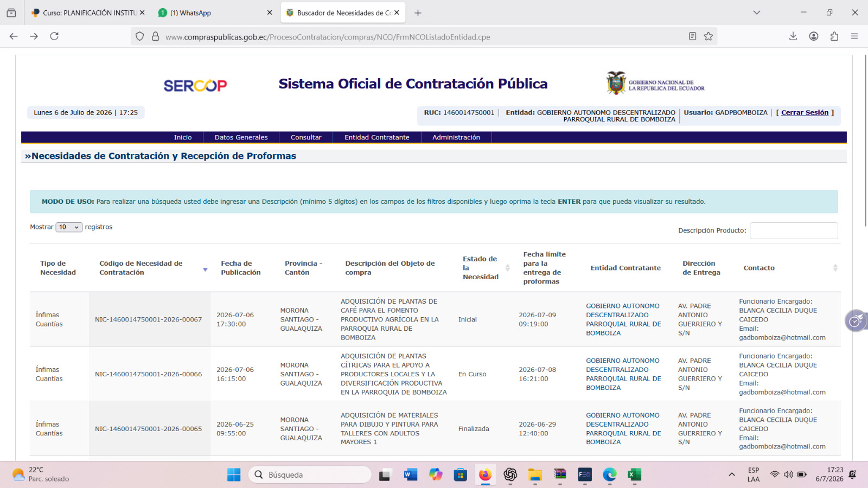Click the site security padlock icon
This screenshot has height=488, width=868.
tap(156, 36)
